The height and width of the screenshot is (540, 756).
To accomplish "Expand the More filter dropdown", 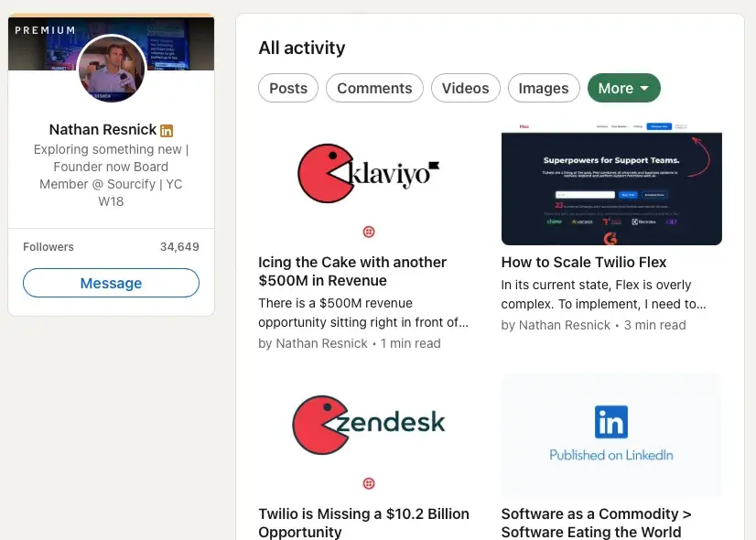I will (x=623, y=88).
